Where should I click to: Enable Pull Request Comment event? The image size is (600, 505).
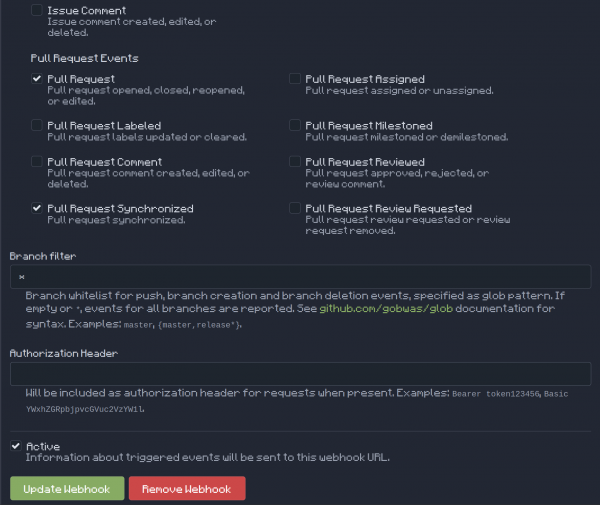[x=37, y=161]
